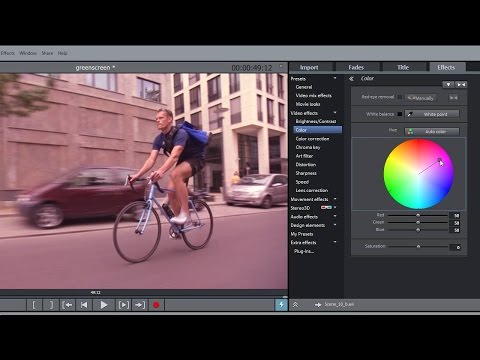The image size is (480, 360).
Task: Click the Manually red eye button
Action: (421, 98)
